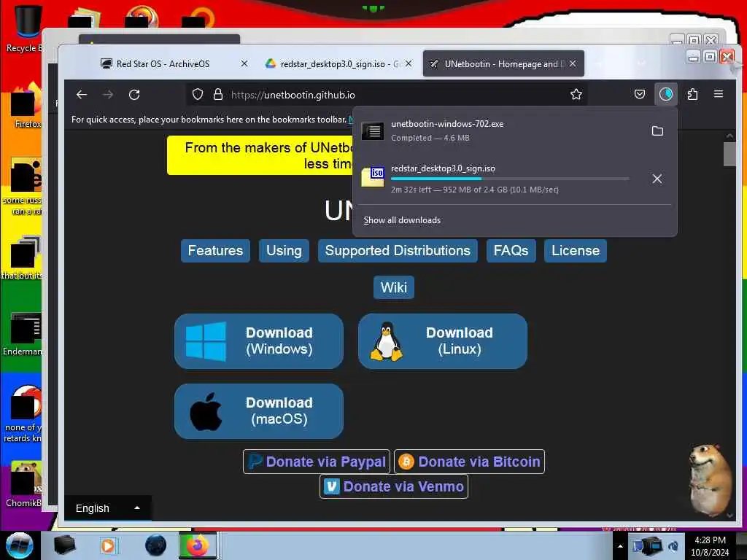The height and width of the screenshot is (560, 747).
Task: Click the unetbootin exe file icon in downloads
Action: 373,131
